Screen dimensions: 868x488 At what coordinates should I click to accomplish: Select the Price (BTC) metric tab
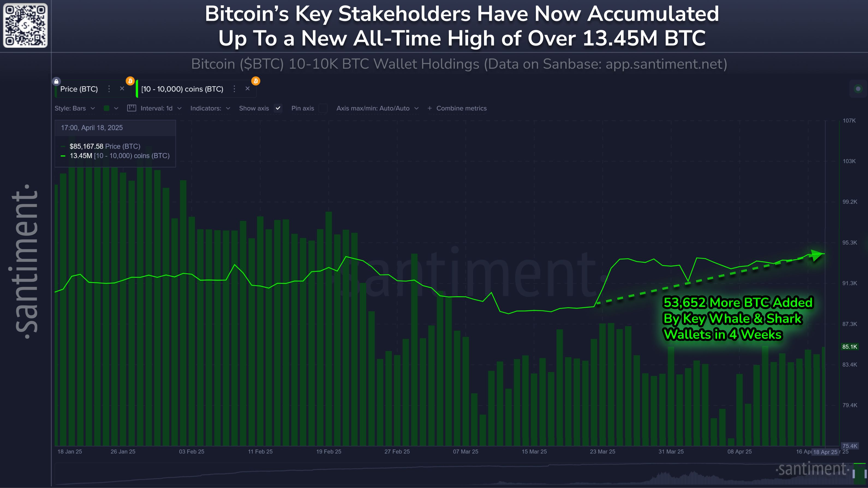tap(79, 89)
